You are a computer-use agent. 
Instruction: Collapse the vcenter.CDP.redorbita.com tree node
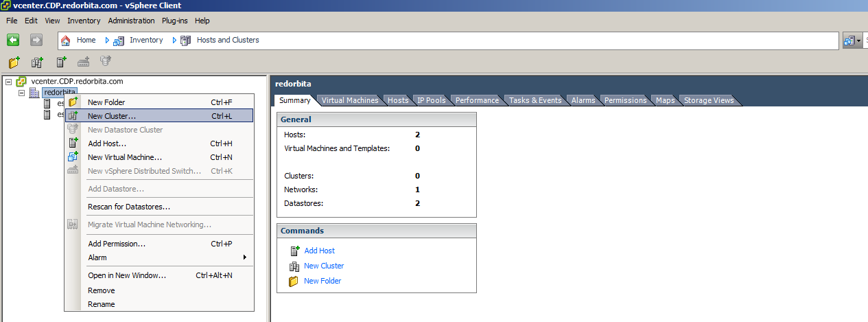point(9,82)
